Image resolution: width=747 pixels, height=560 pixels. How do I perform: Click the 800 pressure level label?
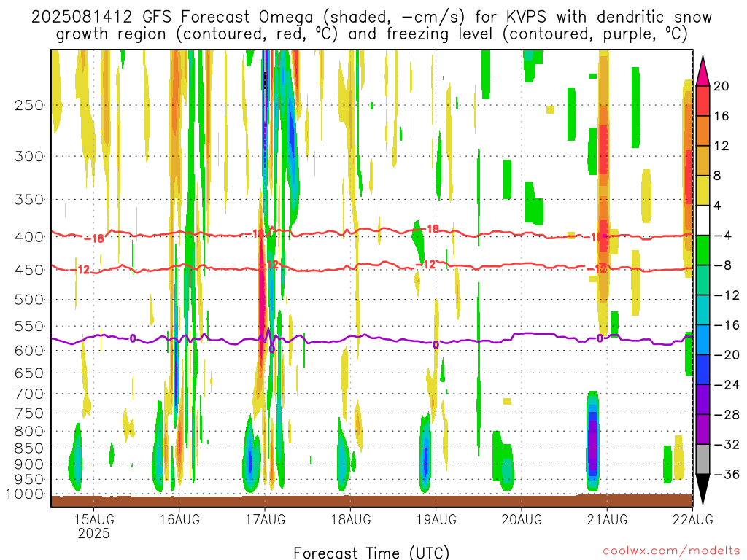click(x=29, y=432)
